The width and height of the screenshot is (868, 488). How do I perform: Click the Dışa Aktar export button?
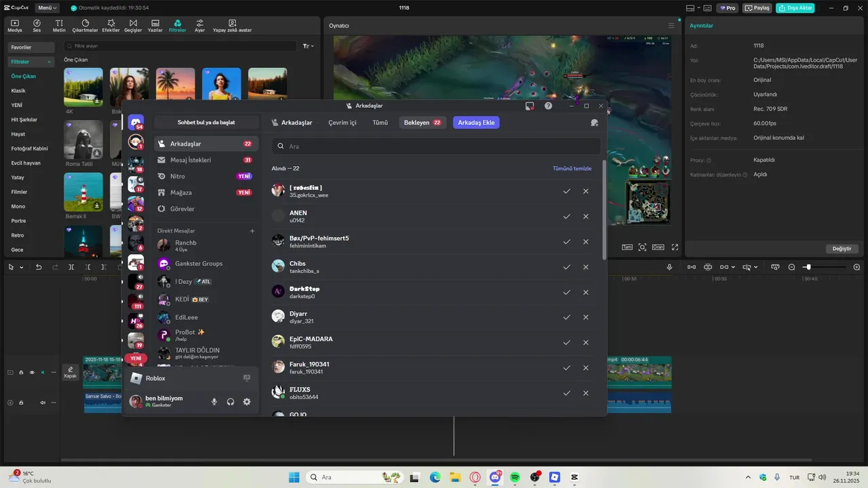[795, 8]
